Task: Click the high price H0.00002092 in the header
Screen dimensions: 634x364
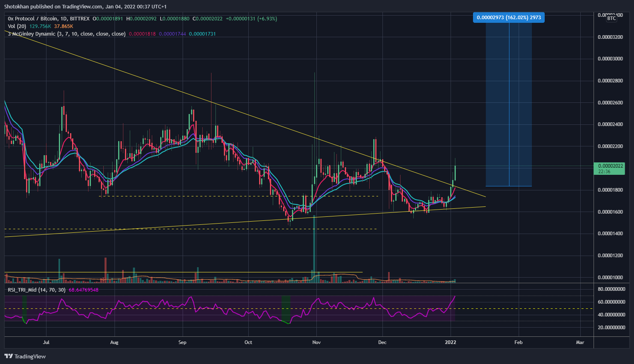Action: 141,19
